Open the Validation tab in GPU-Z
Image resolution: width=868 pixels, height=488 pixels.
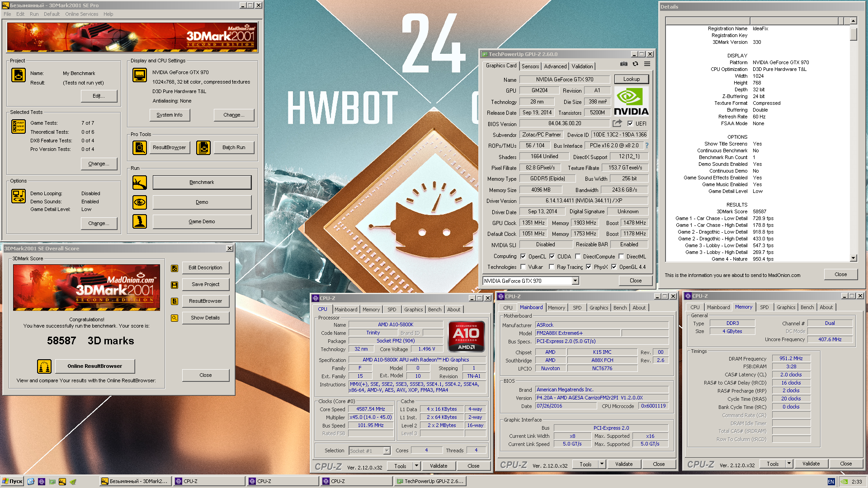click(x=582, y=66)
